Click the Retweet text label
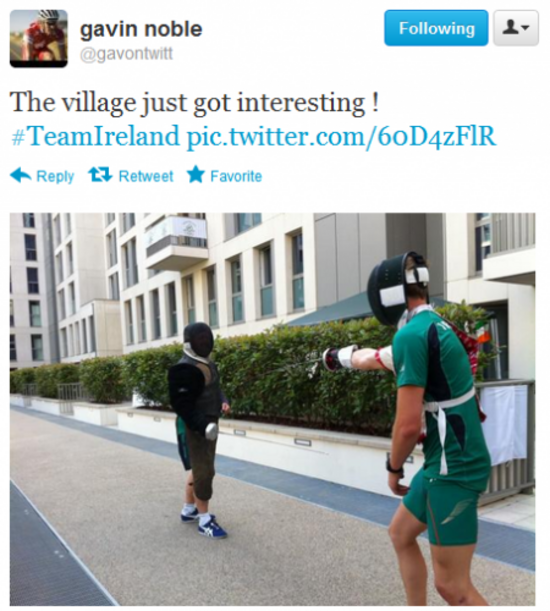 (x=146, y=176)
